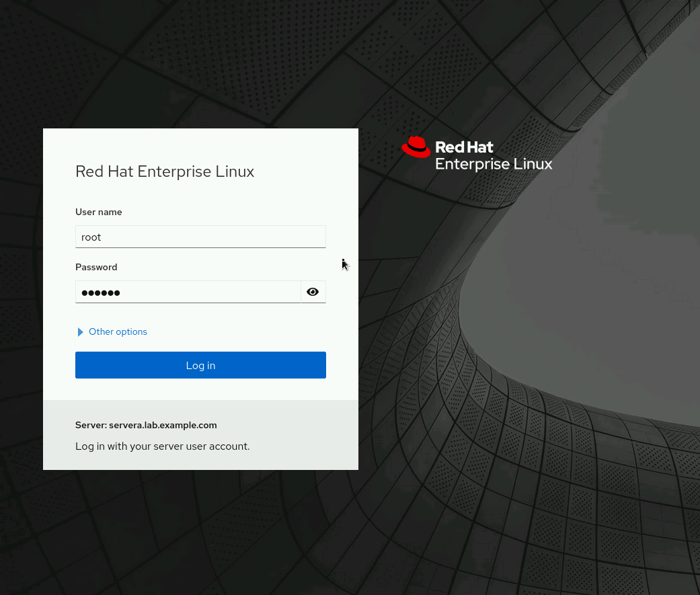Click the servera.lab.example.com hostname text
The image size is (700, 595).
point(163,425)
